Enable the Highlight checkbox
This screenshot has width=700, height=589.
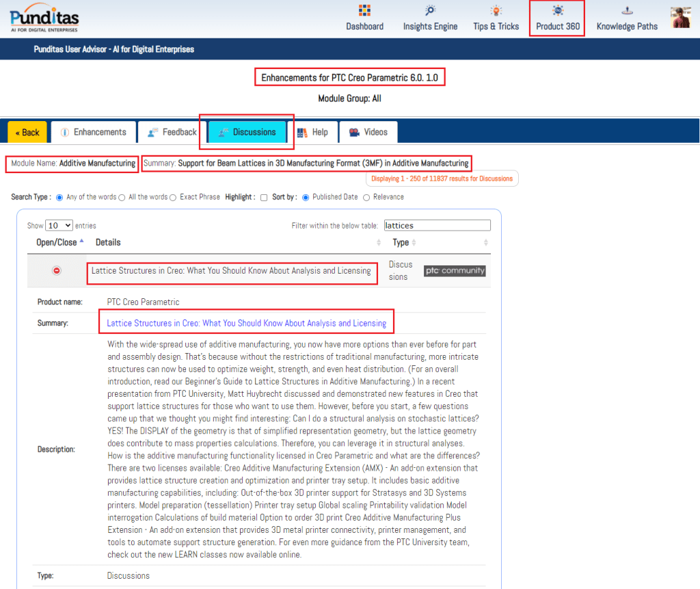pos(264,198)
